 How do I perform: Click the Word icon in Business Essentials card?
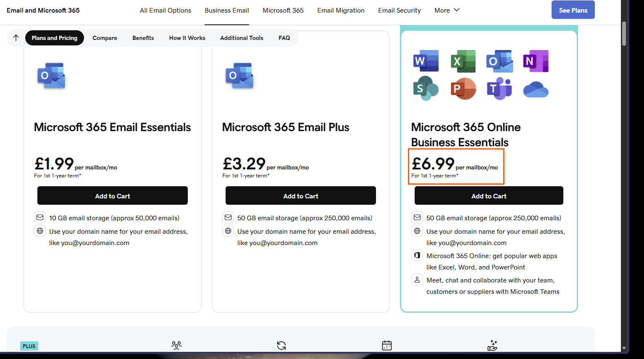(x=426, y=61)
